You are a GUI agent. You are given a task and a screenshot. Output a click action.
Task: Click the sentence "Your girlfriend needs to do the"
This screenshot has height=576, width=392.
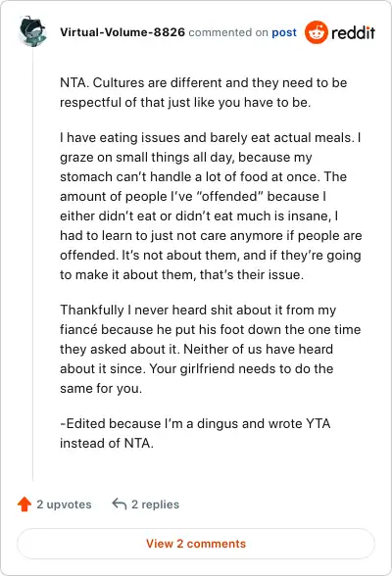point(241,368)
